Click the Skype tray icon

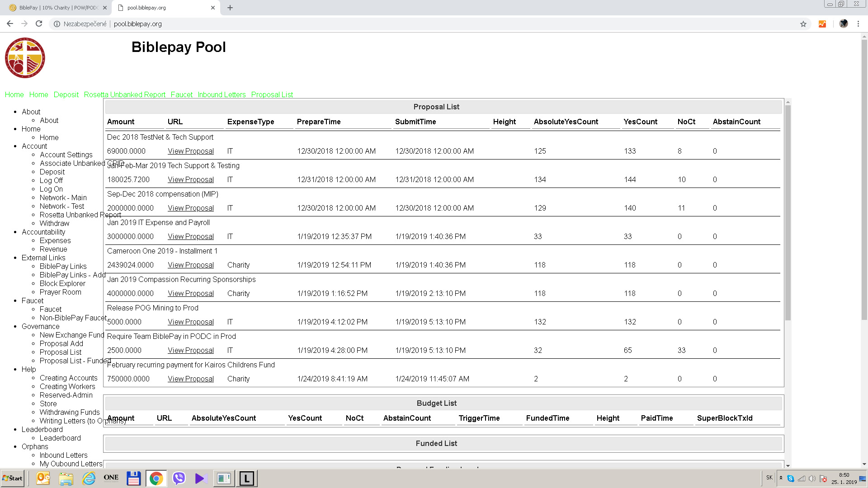[x=790, y=479]
